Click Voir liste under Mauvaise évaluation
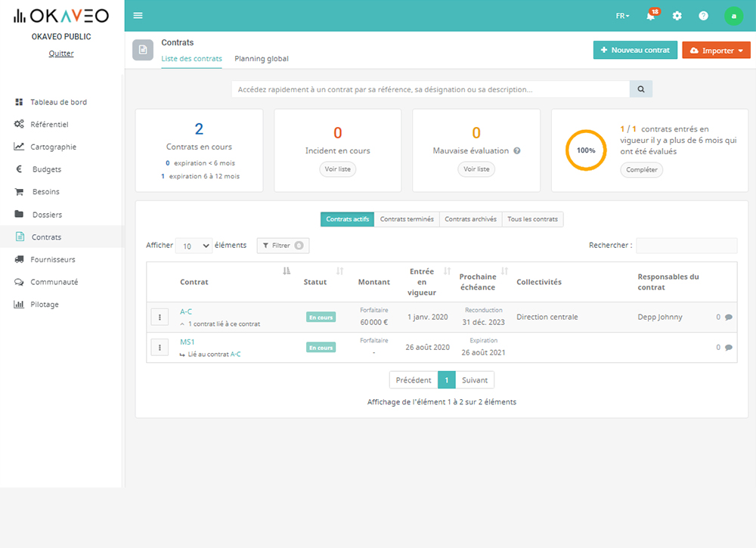Viewport: 756px width, 548px height. tap(476, 169)
